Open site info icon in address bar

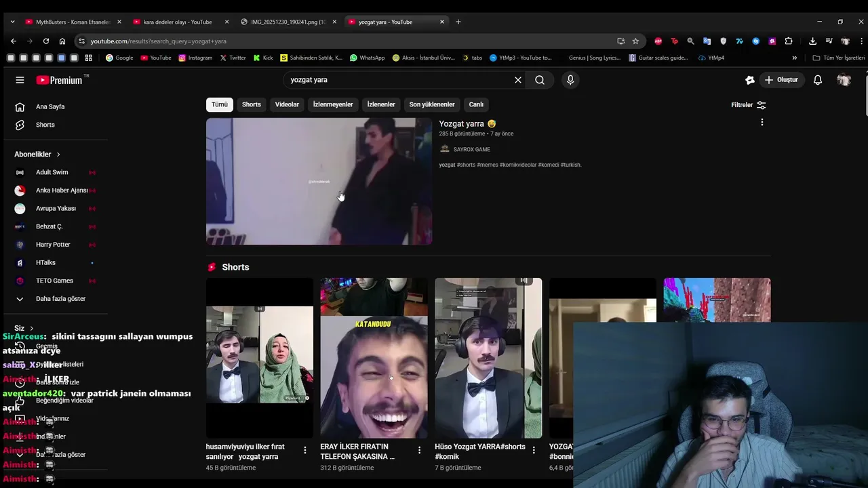point(81,41)
